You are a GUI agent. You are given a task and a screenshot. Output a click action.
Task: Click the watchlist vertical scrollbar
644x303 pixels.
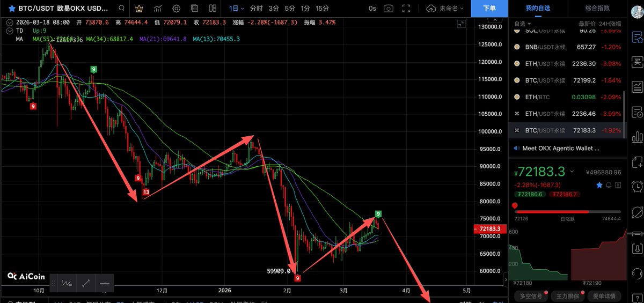tap(624, 114)
